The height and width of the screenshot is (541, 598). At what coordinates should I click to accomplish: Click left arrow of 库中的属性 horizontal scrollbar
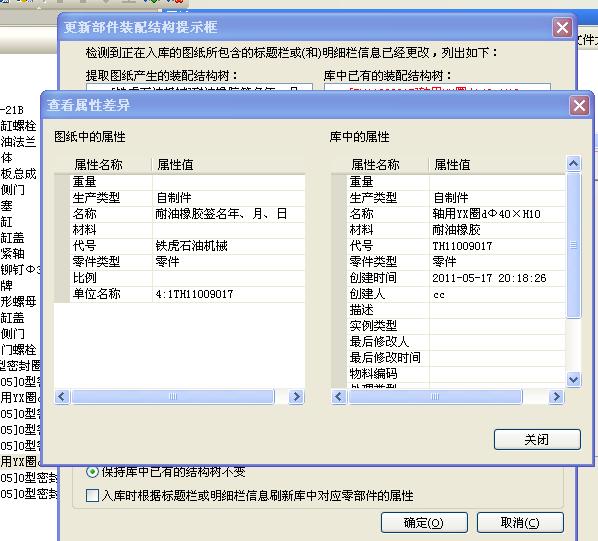click(x=339, y=397)
